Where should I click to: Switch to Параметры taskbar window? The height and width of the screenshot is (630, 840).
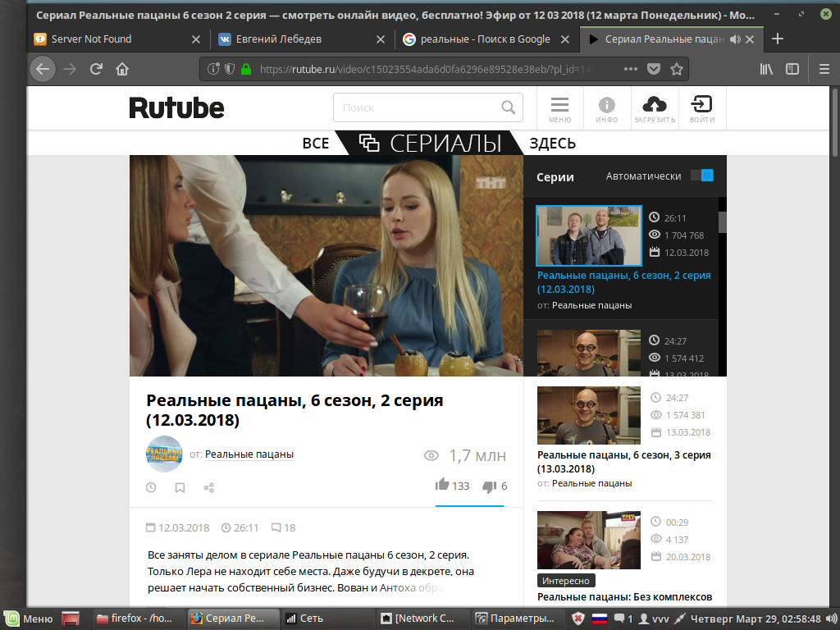pyautogui.click(x=518, y=619)
